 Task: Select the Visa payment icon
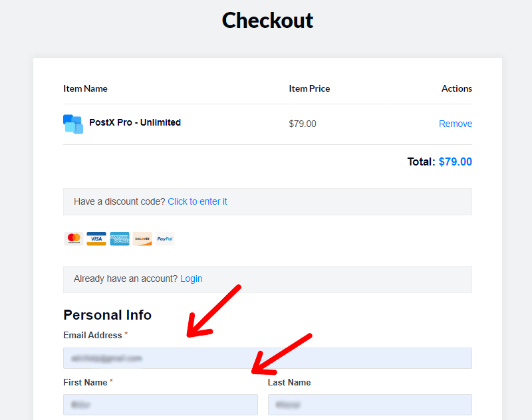click(x=96, y=239)
